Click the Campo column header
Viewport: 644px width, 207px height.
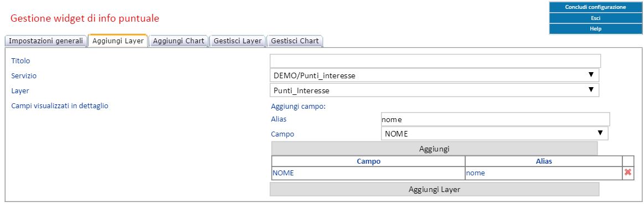368,161
